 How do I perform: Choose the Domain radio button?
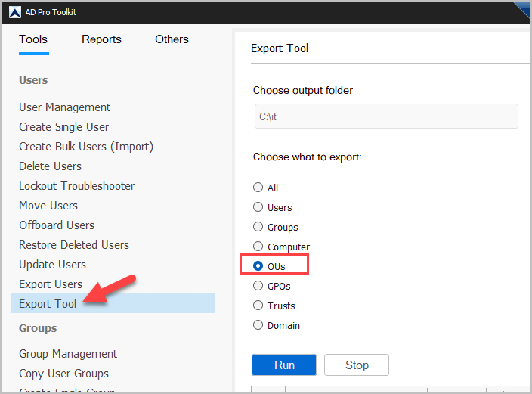tap(258, 325)
